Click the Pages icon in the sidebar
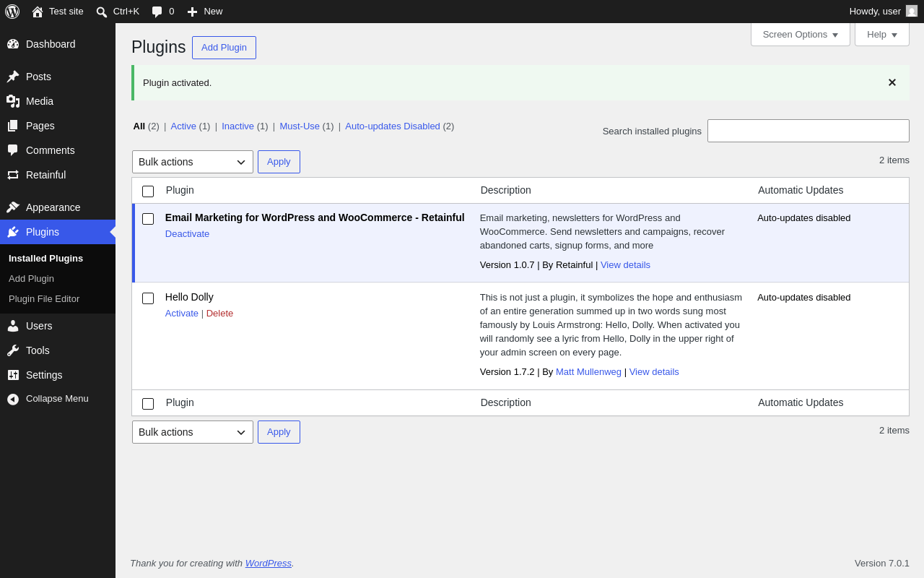 coord(13,126)
